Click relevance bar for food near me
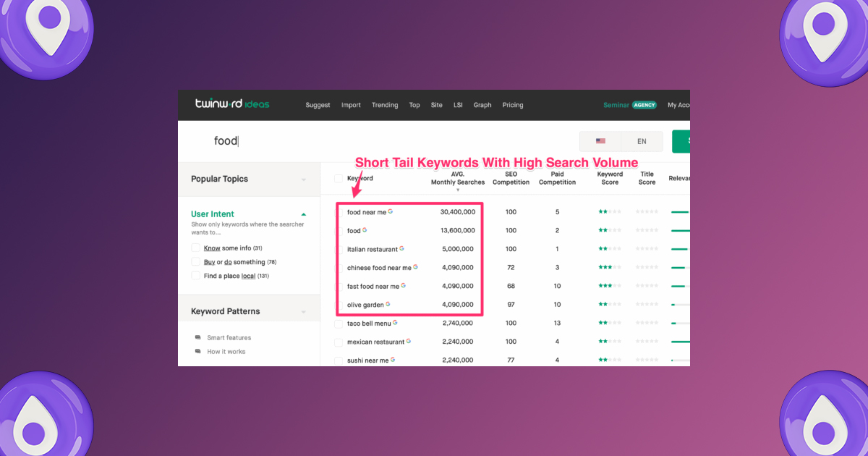 (x=680, y=212)
